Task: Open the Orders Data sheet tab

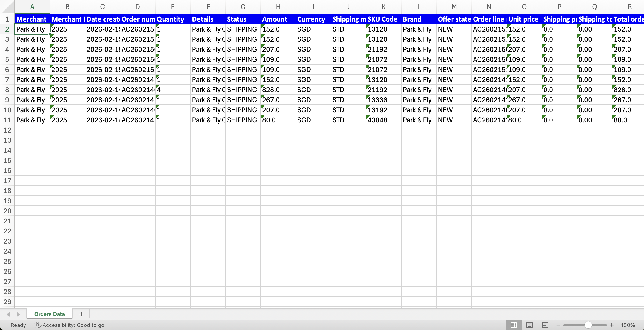Action: click(49, 314)
